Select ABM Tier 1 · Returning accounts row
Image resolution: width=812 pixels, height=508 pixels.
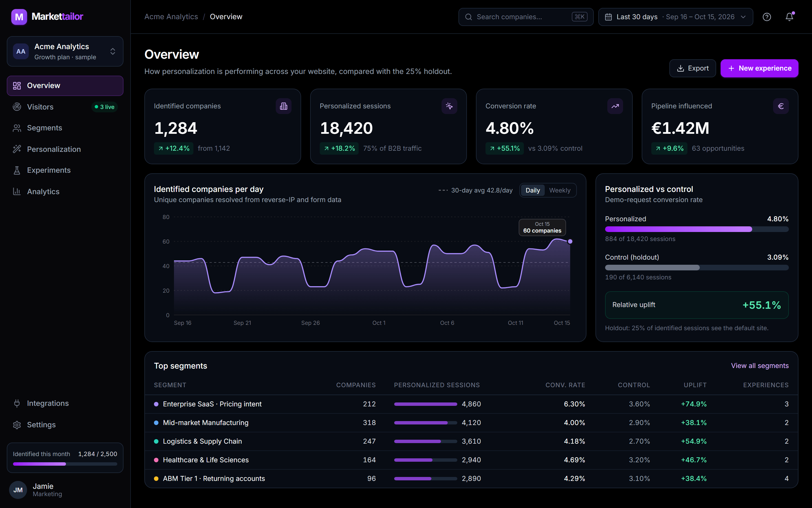pos(471,478)
